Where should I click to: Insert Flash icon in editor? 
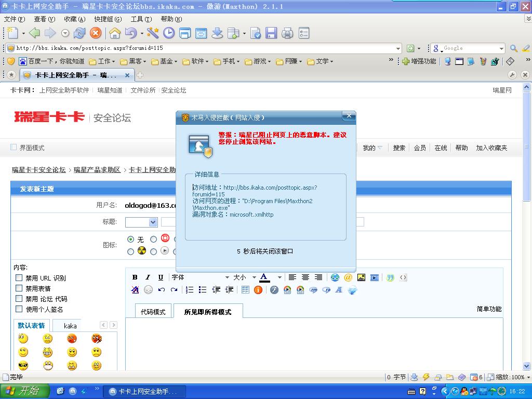click(x=274, y=290)
